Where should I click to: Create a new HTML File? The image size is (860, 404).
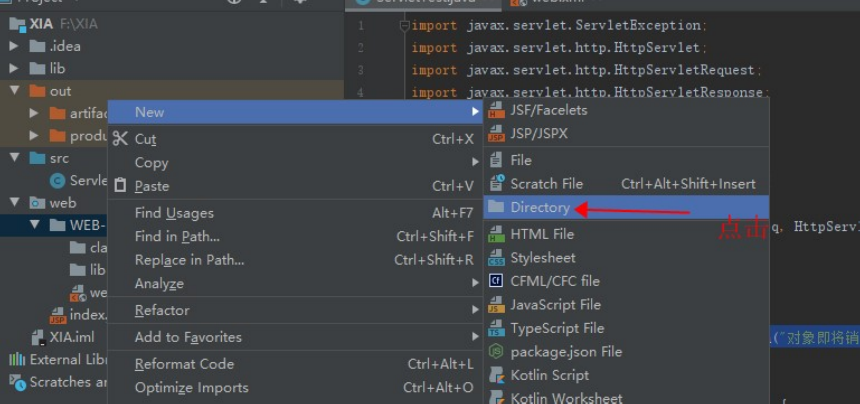point(626,234)
